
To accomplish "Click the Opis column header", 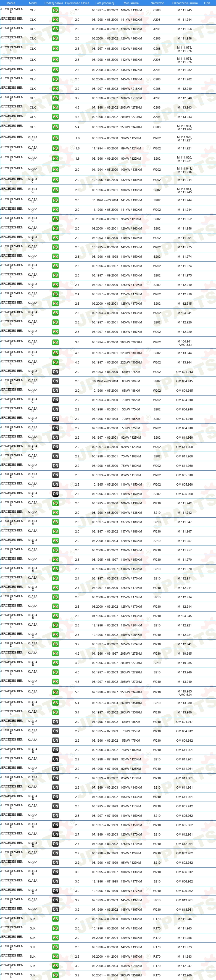I will coord(207,3).
